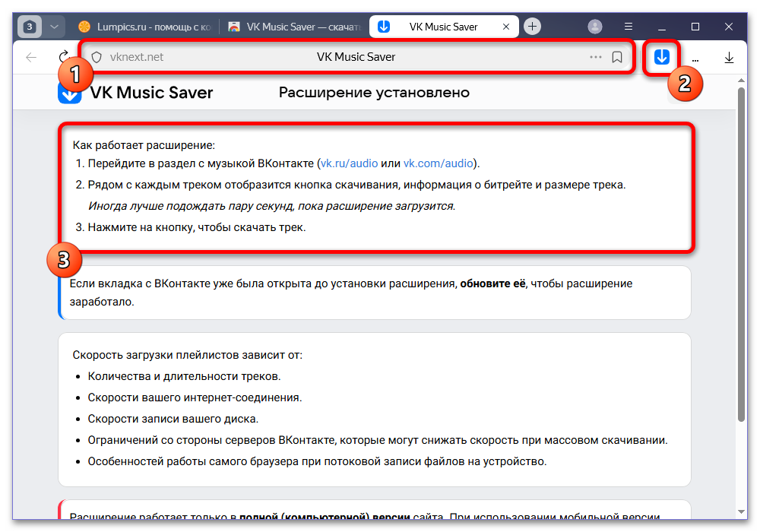Reload the page

63,57
